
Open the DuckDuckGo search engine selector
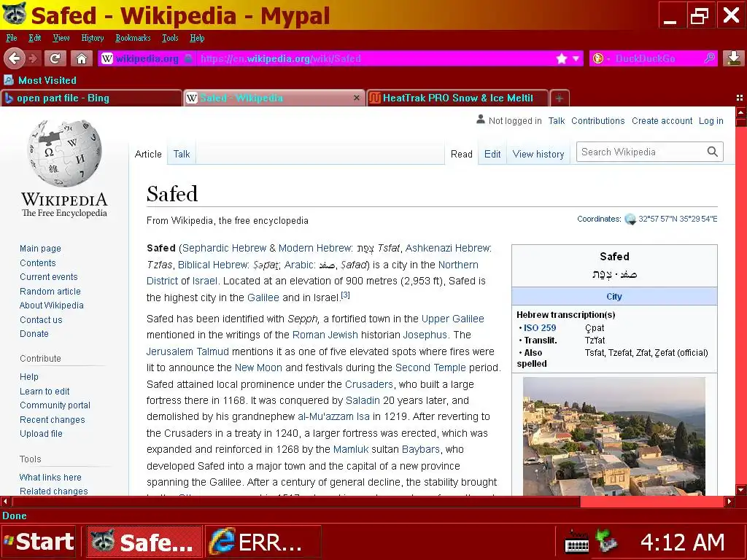601,58
